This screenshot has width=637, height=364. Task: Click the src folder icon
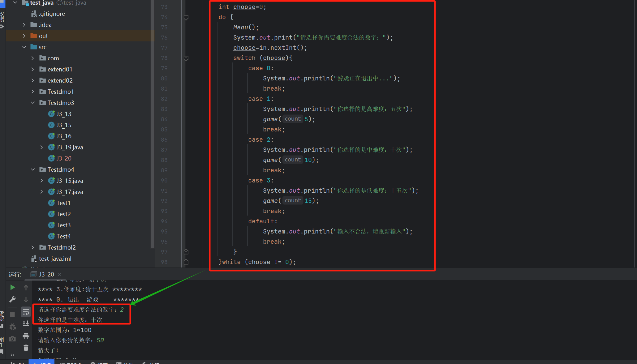(34, 47)
